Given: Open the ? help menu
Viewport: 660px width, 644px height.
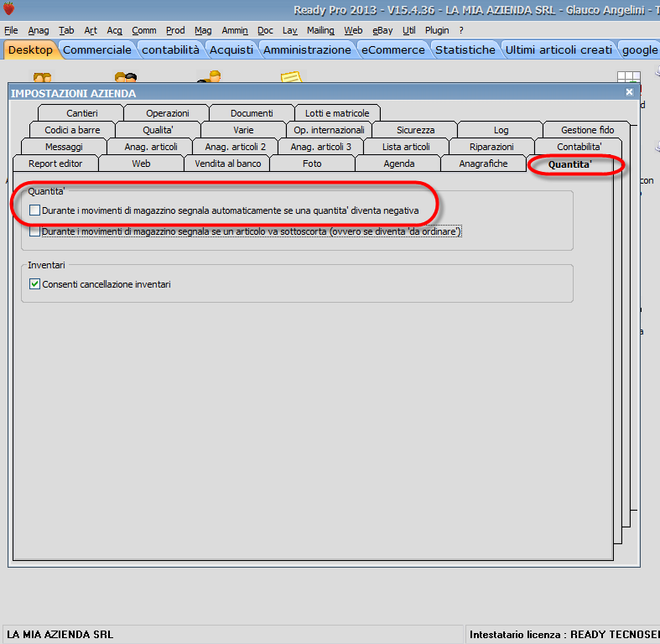Looking at the screenshot, I should tap(461, 30).
